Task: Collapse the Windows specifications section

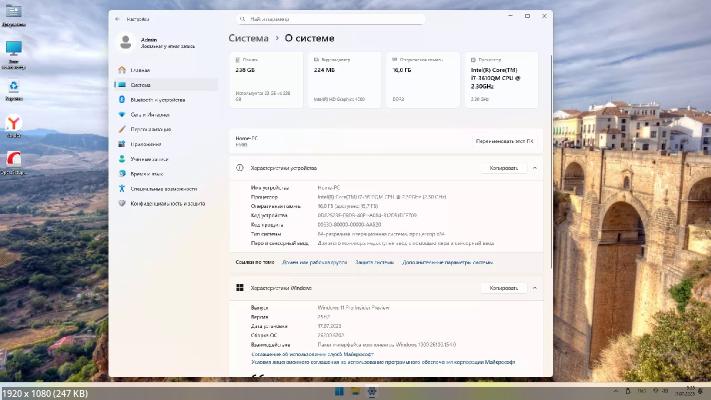Action: click(x=535, y=288)
